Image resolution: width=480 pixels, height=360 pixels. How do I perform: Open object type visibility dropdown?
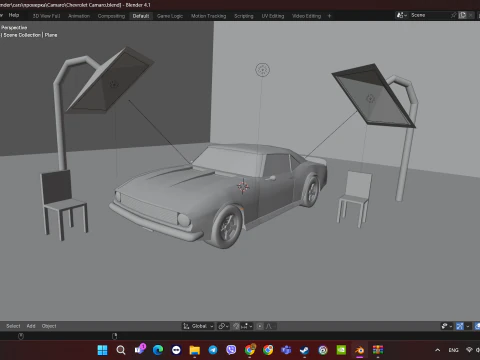pos(446,326)
